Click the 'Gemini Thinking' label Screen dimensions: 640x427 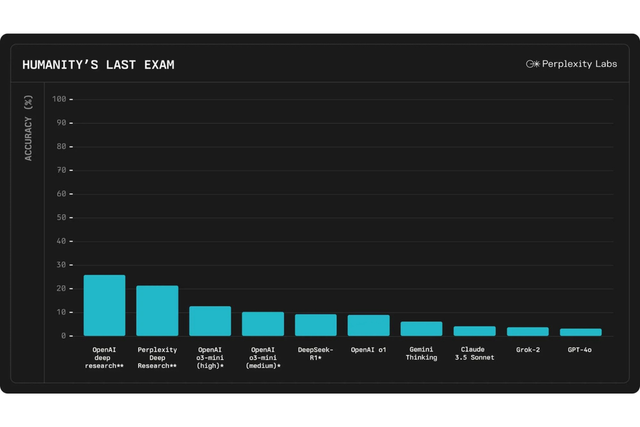pyautogui.click(x=421, y=354)
